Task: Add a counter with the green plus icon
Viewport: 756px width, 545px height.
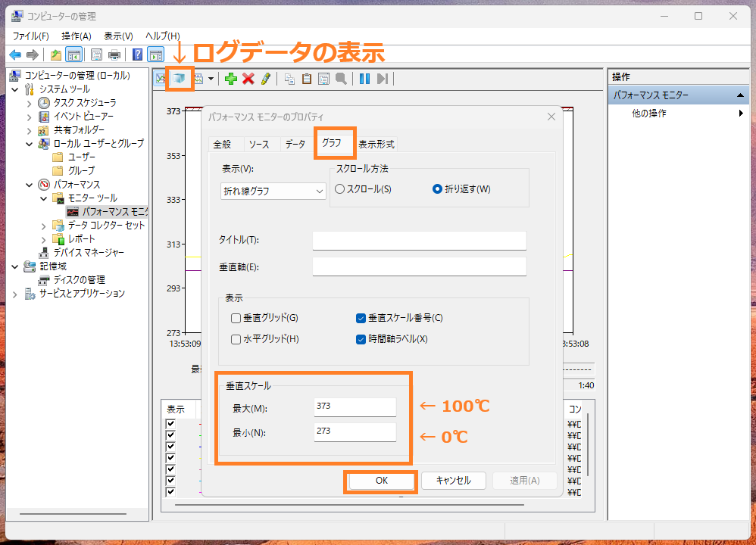Action: click(231, 78)
